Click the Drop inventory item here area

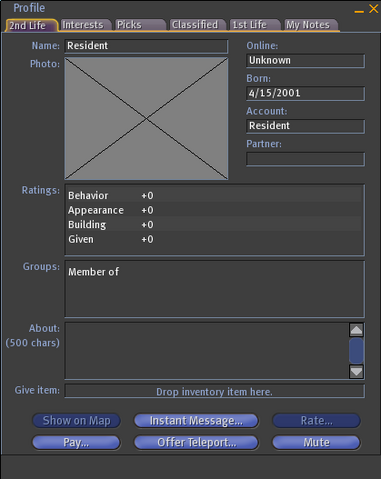[215, 391]
